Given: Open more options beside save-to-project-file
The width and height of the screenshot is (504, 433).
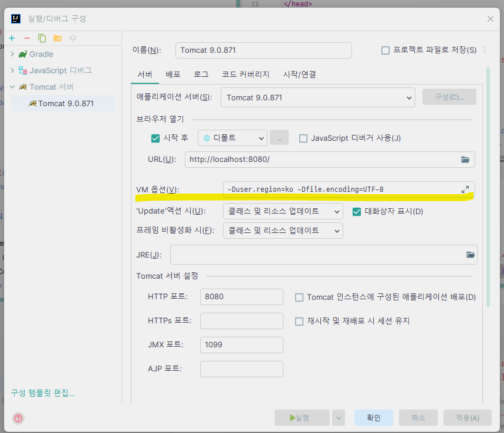Looking at the screenshot, I should [x=485, y=50].
